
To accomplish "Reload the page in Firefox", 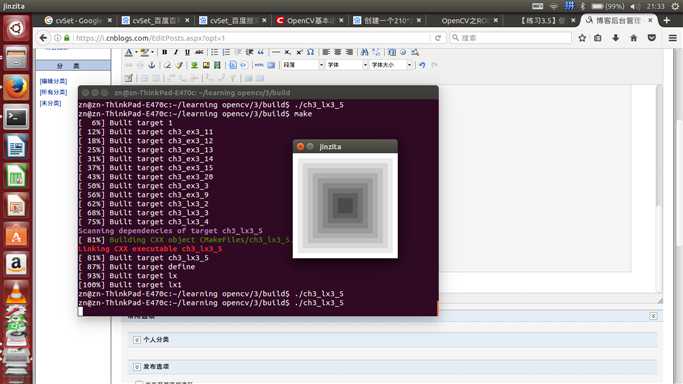I will tap(438, 38).
